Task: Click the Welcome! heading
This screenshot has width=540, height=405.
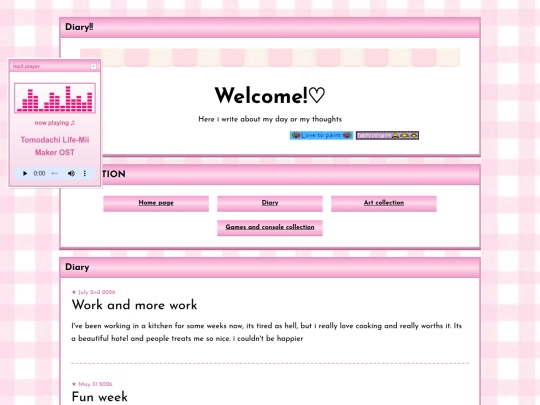Action: point(270,95)
